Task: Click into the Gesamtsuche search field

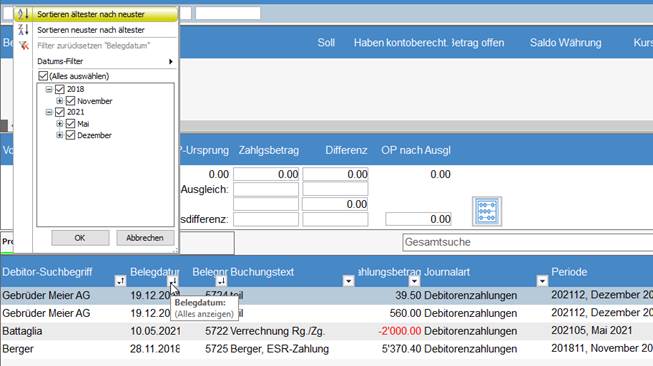Action: click(528, 242)
